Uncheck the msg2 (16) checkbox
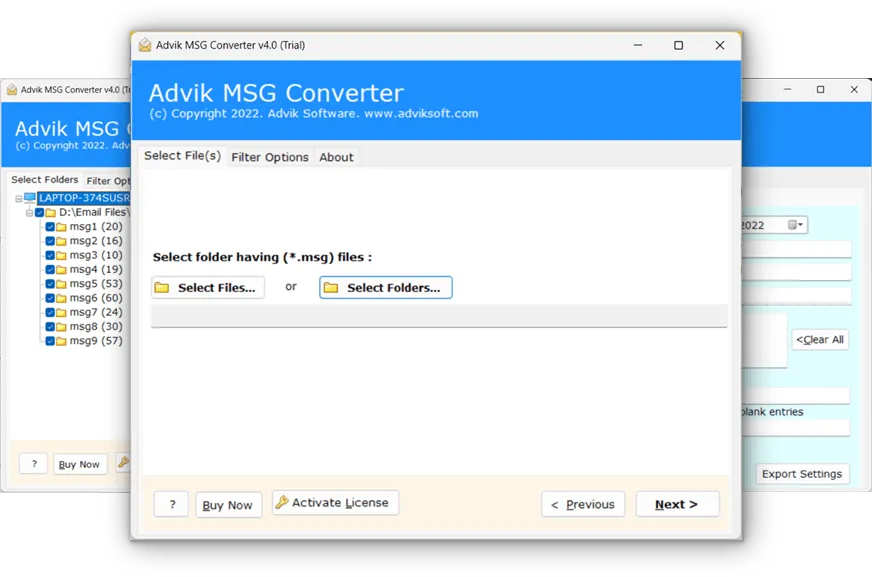 point(50,241)
